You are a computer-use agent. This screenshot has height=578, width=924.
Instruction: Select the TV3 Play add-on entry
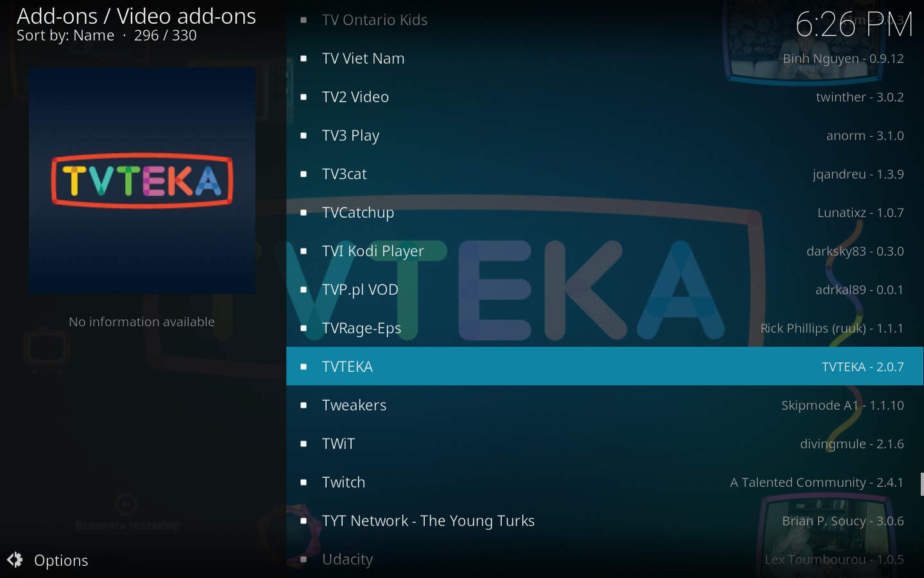(604, 136)
